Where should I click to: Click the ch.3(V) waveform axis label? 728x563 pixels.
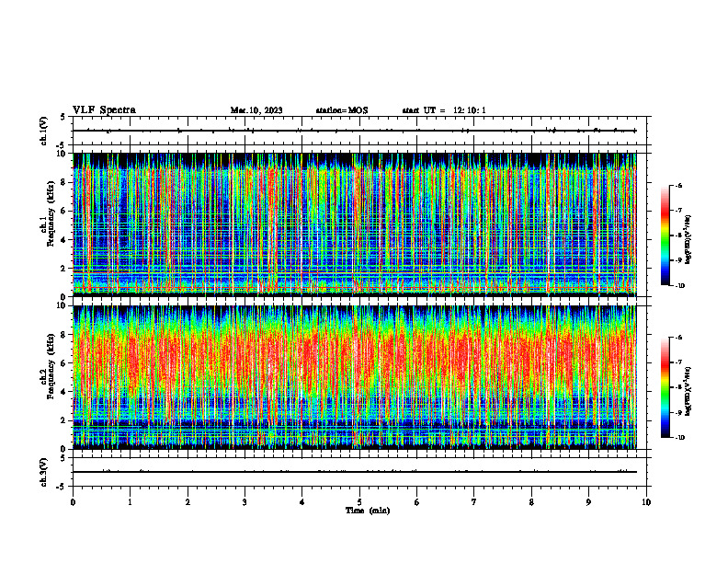[x=43, y=472]
